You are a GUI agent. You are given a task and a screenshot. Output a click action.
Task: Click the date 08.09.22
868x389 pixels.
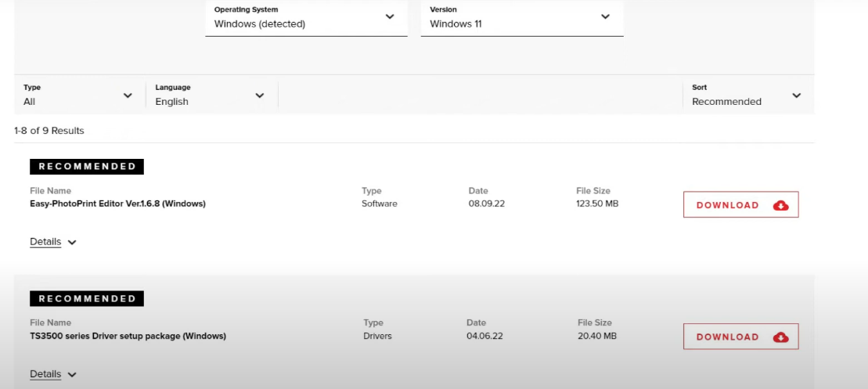point(487,204)
